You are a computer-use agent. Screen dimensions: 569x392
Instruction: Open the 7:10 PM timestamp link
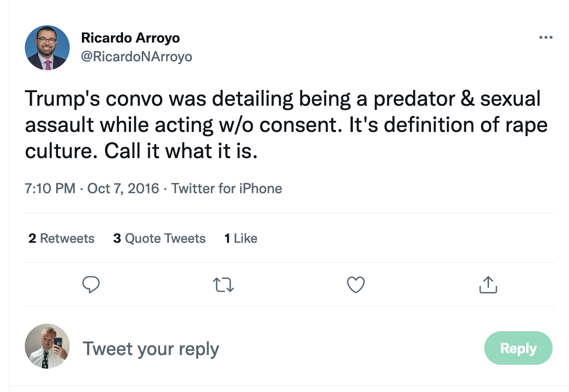50,189
